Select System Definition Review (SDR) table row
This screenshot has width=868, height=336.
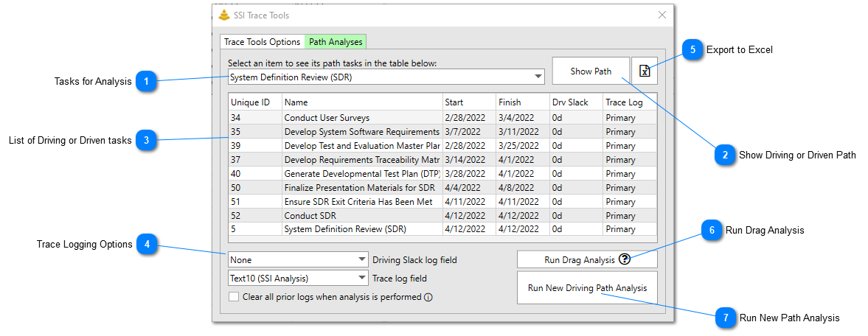(x=443, y=229)
